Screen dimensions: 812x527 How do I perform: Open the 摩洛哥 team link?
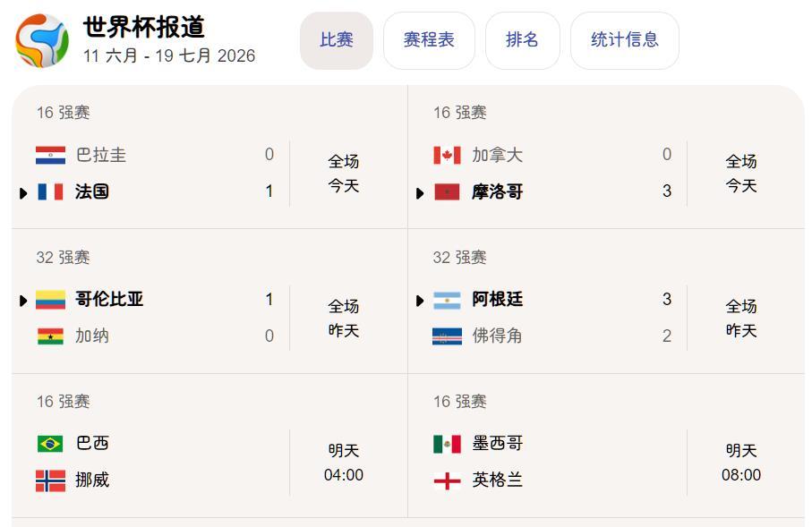pyautogui.click(x=497, y=192)
